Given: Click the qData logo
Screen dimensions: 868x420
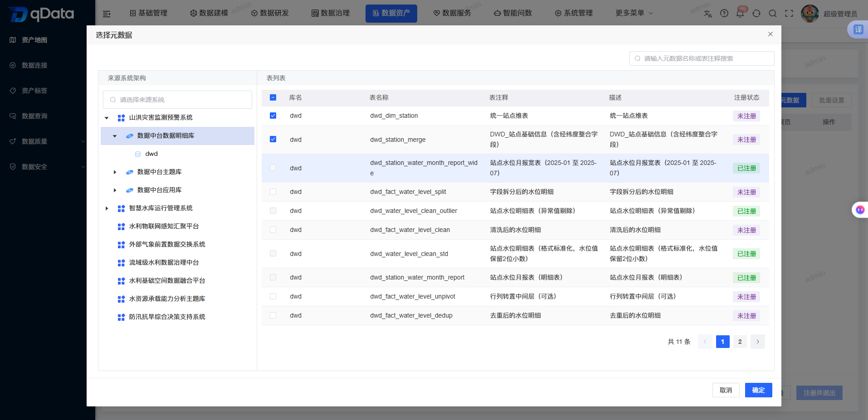Looking at the screenshot, I should tap(41, 14).
